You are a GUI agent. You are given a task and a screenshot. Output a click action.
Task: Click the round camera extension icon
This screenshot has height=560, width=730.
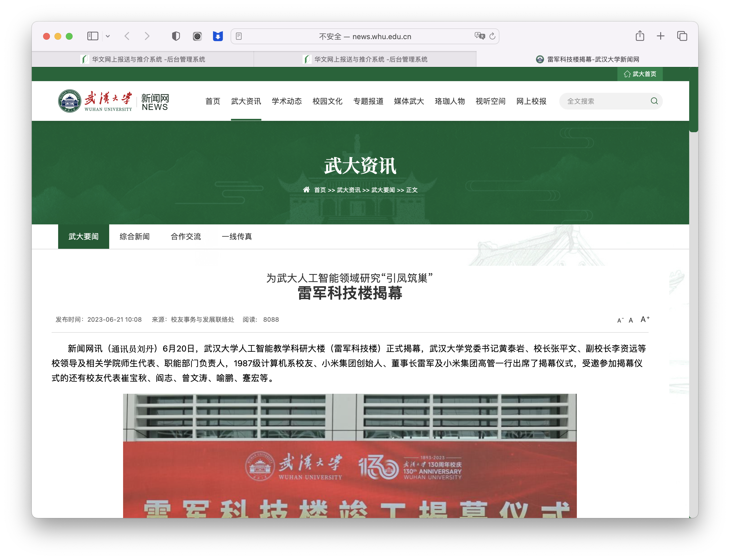(197, 36)
